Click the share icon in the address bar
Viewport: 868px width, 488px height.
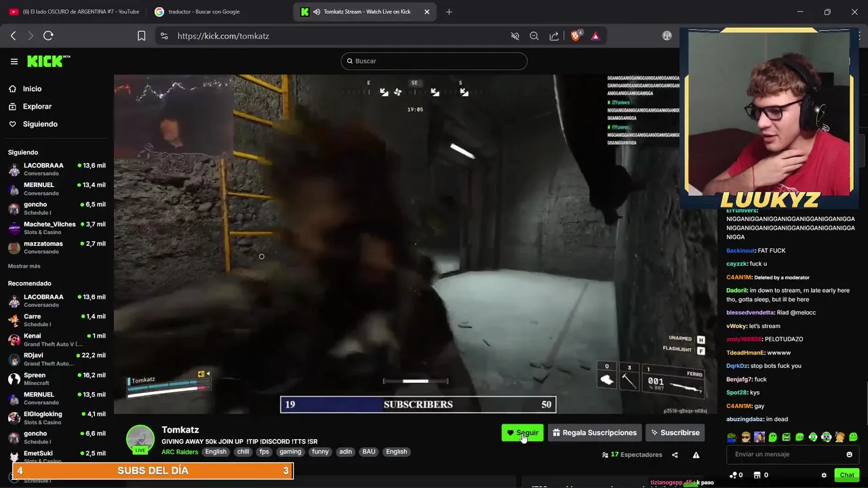(554, 36)
